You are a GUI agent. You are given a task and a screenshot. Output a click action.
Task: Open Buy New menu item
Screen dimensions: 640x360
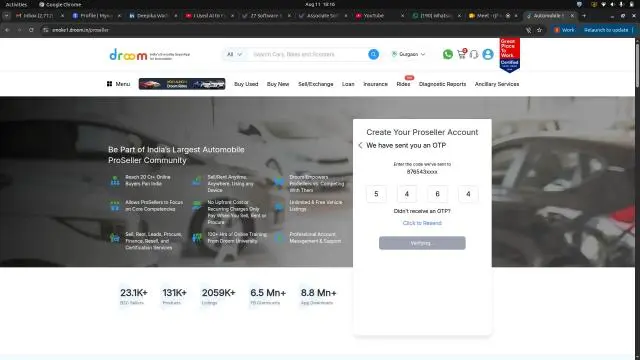(278, 84)
